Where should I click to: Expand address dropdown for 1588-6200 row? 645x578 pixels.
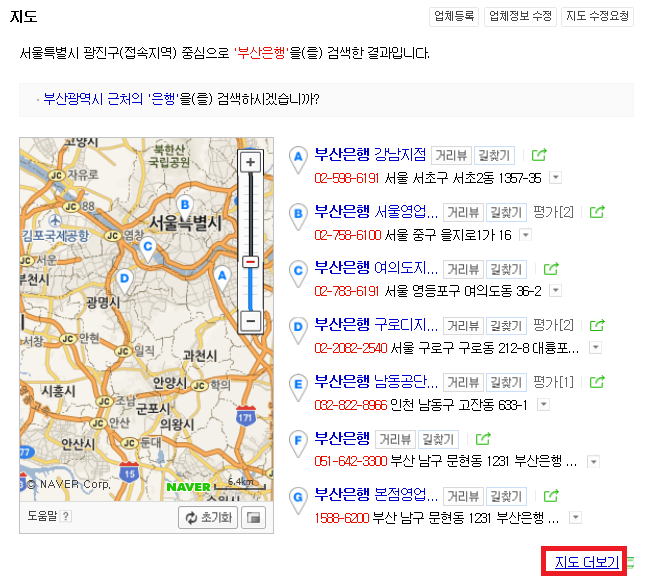click(x=575, y=518)
